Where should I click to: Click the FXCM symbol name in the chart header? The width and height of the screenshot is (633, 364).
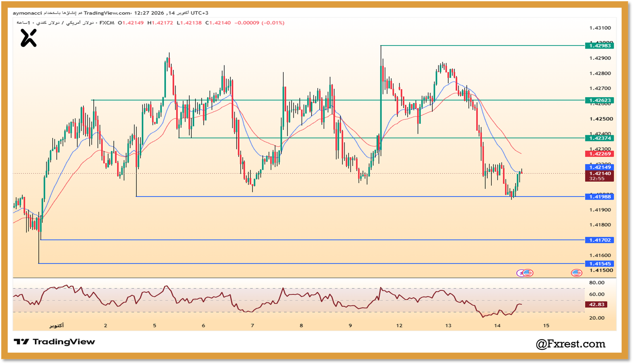107,23
